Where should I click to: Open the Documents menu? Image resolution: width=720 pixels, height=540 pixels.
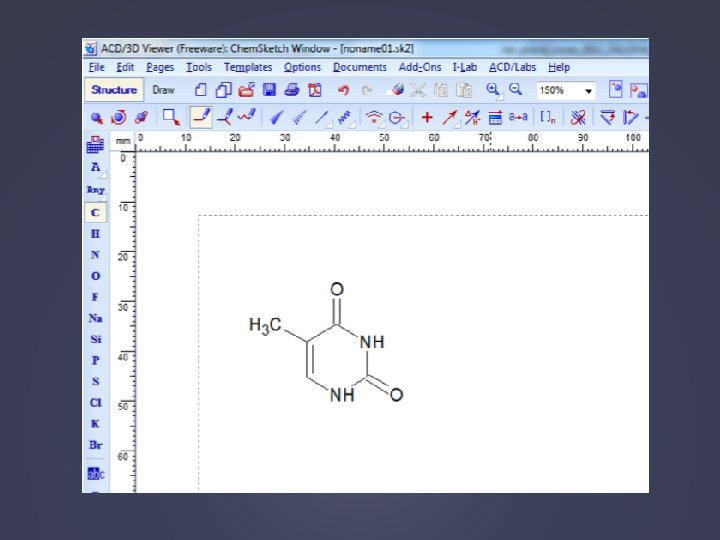coord(360,67)
